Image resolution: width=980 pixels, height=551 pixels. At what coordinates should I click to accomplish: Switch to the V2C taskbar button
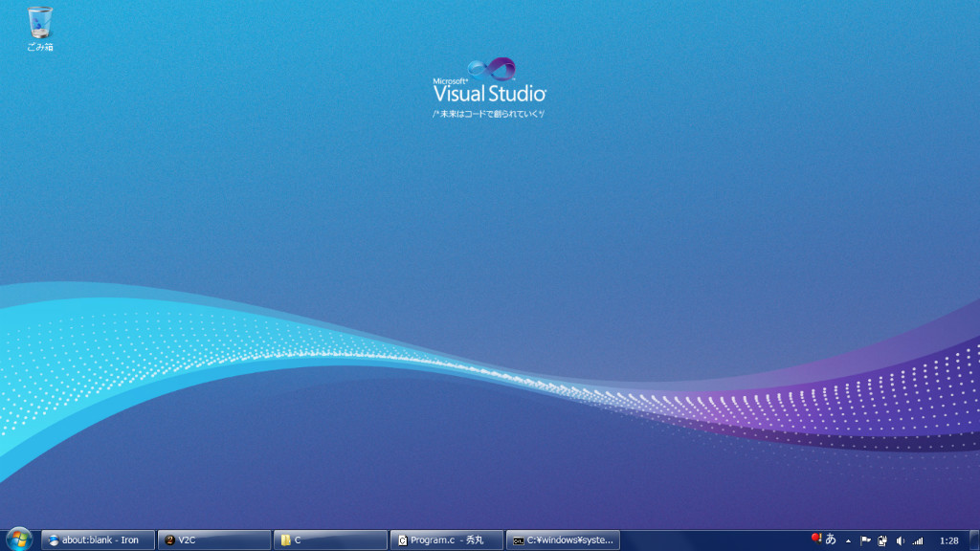point(214,540)
